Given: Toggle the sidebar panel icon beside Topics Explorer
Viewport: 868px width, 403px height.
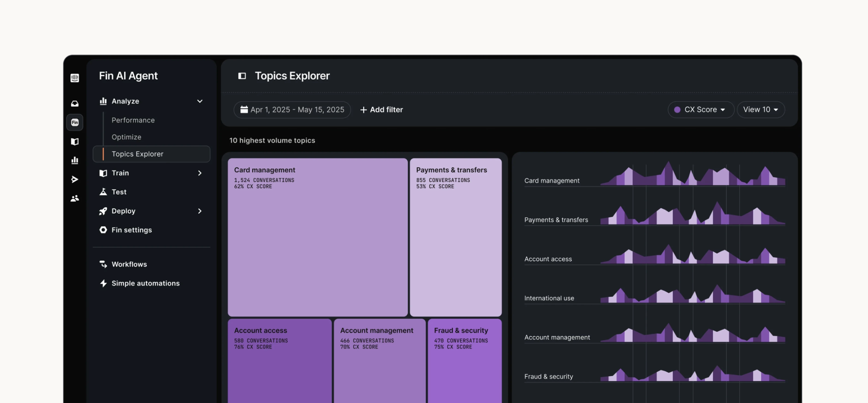Looking at the screenshot, I should pyautogui.click(x=242, y=76).
